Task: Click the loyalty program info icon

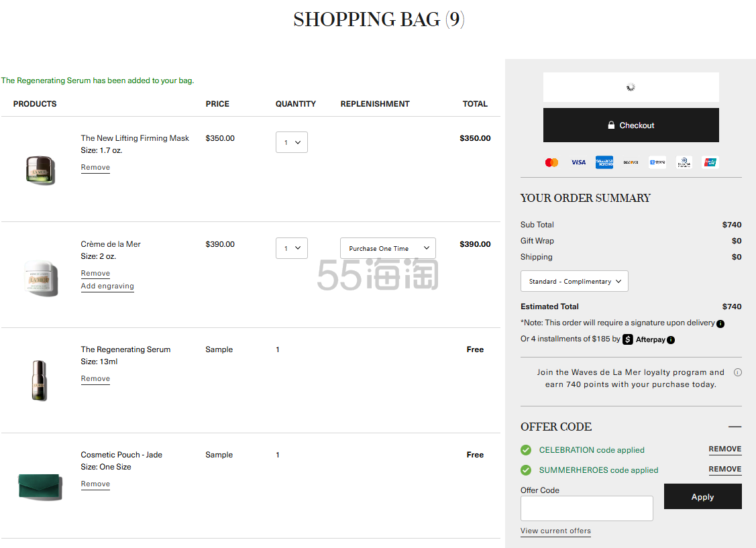Action: [x=738, y=372]
